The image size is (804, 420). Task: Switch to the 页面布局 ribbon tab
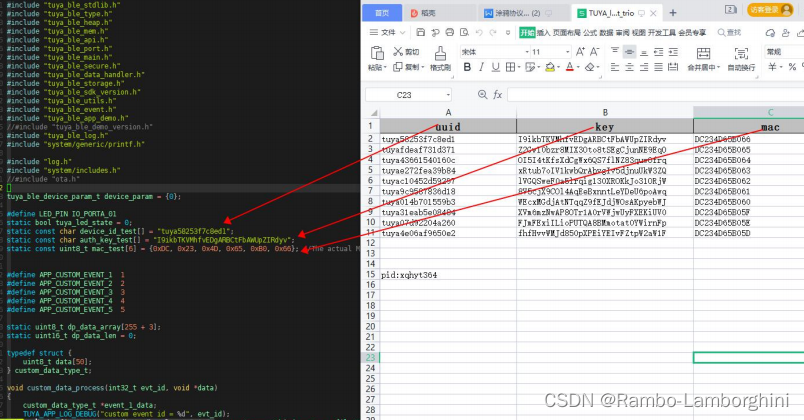[567, 32]
